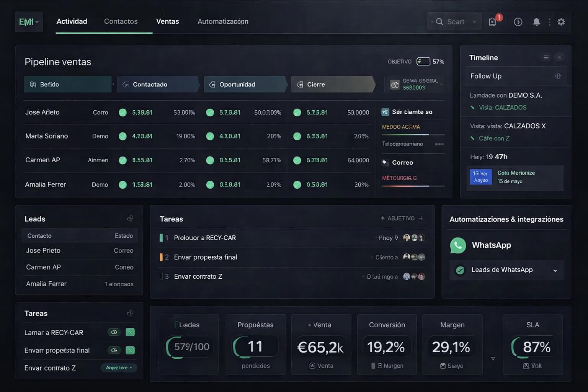
Task: Click the pin icon on the Leads panel
Action: pos(130,218)
